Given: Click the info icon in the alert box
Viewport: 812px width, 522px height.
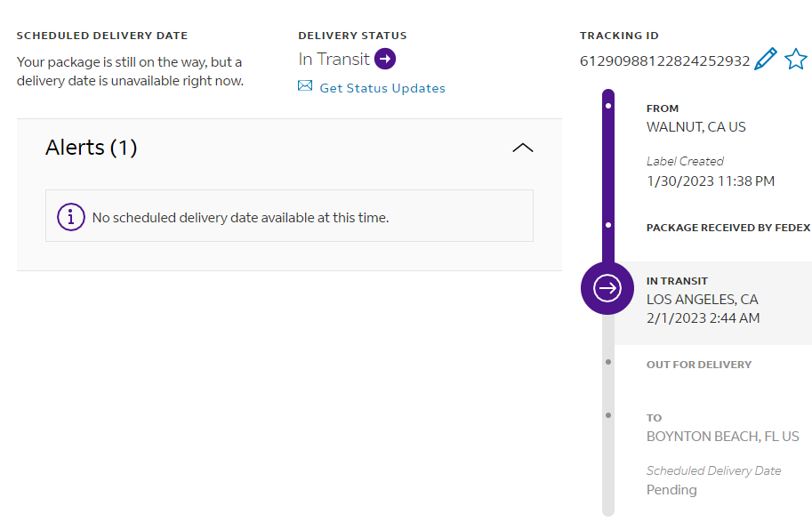Looking at the screenshot, I should click(71, 217).
